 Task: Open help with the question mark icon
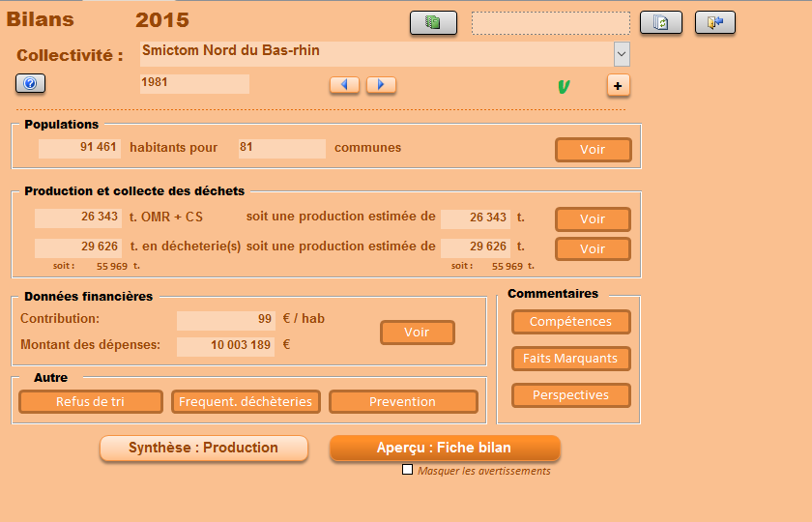31,84
